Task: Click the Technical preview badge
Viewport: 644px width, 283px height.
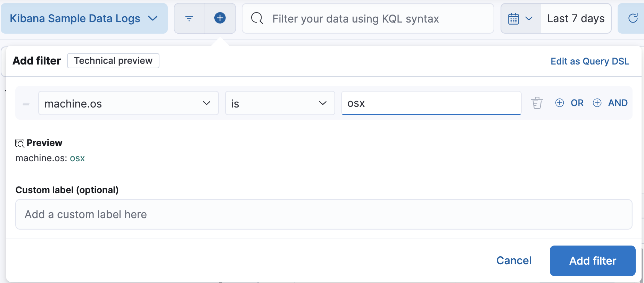Action: coord(113,61)
